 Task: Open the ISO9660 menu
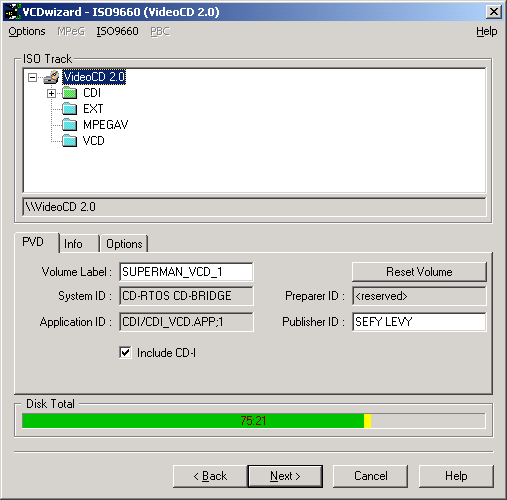click(117, 31)
